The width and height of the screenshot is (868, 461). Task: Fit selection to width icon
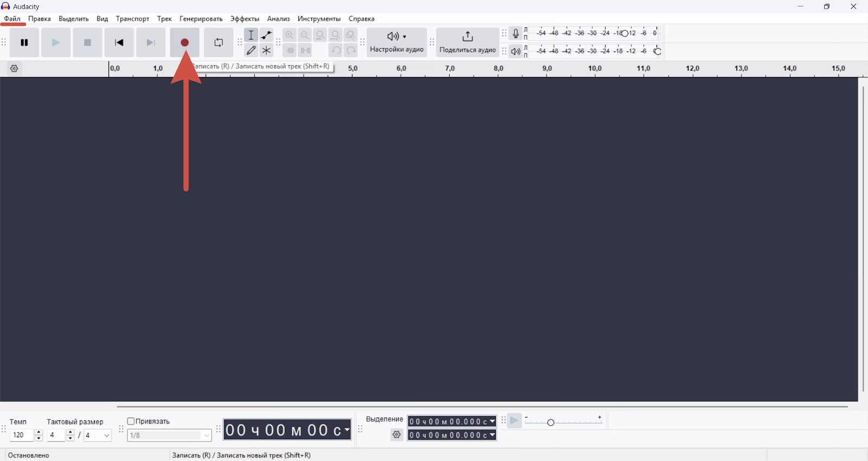pyautogui.click(x=321, y=35)
